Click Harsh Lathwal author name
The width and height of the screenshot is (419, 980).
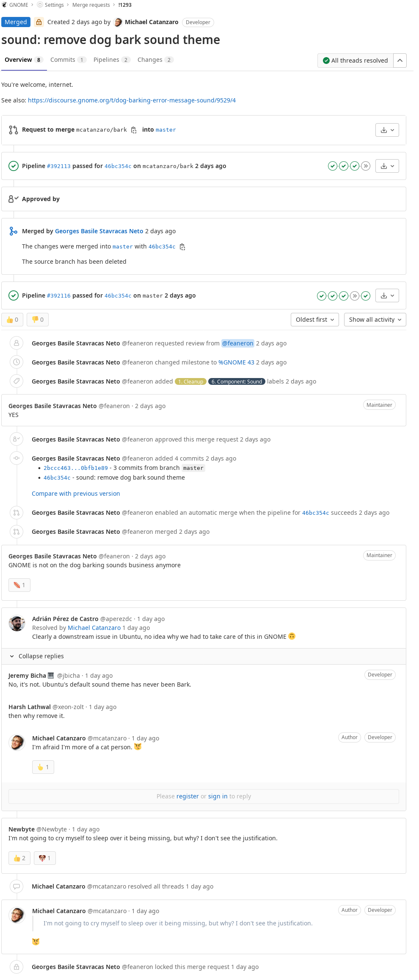[30, 707]
